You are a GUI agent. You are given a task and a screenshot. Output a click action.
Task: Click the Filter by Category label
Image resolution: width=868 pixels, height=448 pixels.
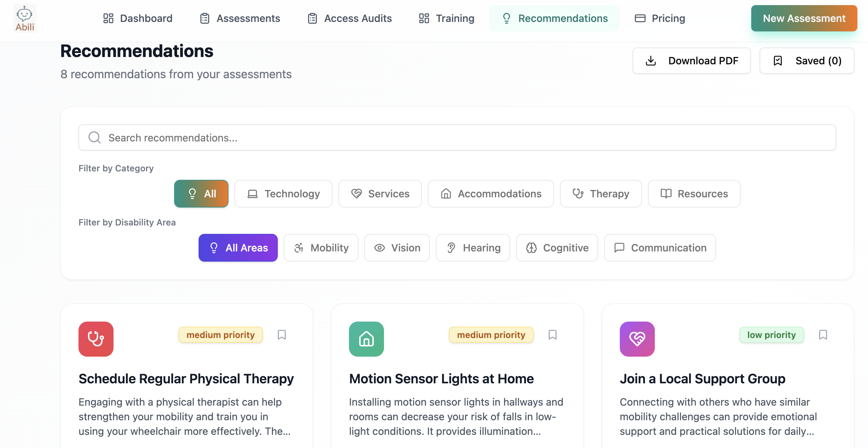coord(116,168)
